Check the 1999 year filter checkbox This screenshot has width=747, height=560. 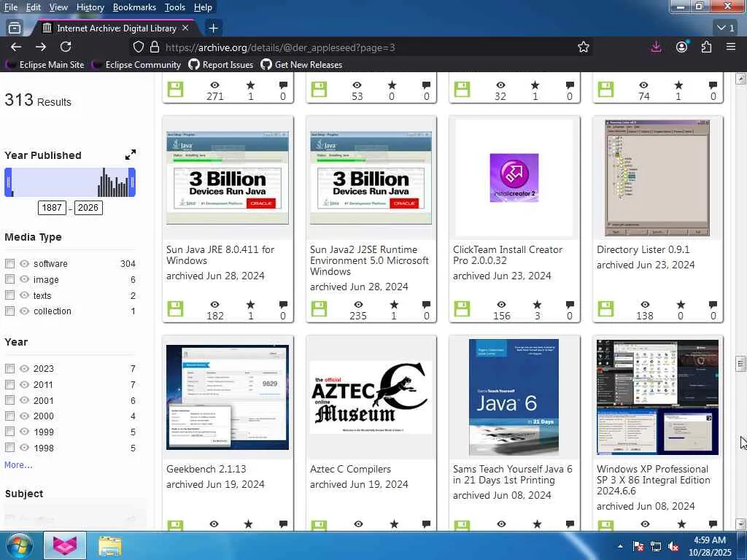point(9,432)
